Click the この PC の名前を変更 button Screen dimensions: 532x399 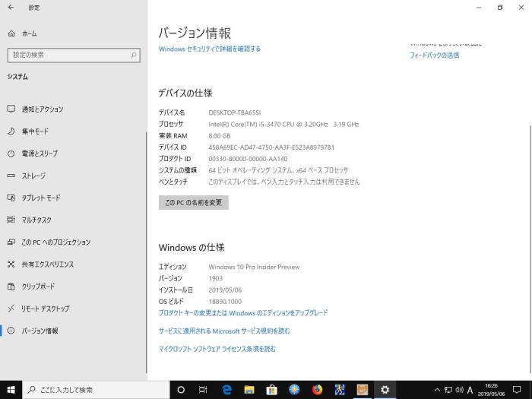pyautogui.click(x=193, y=203)
